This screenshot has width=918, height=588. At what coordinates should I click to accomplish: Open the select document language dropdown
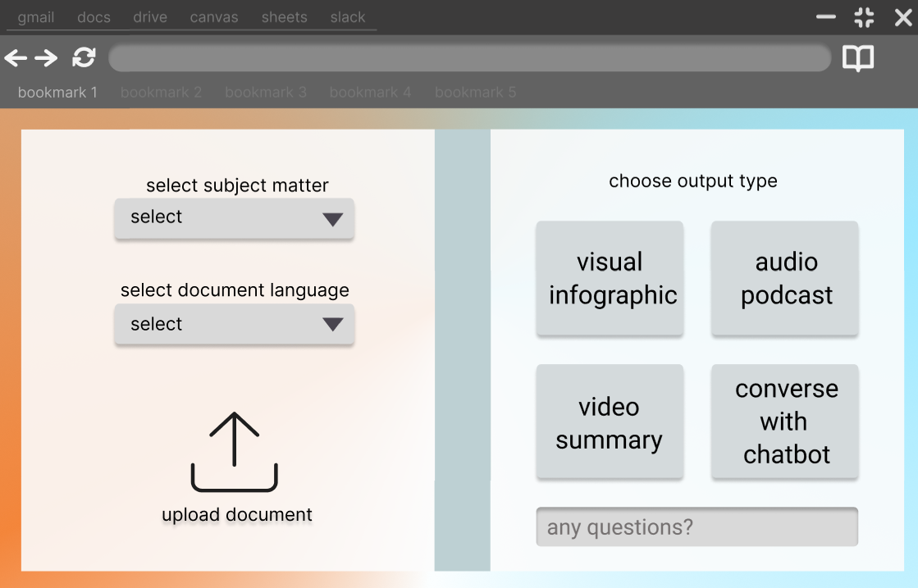point(234,324)
